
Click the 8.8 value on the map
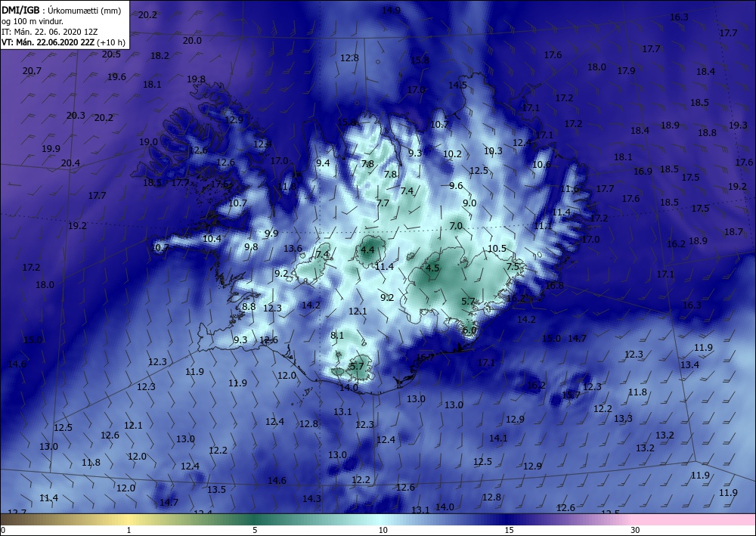click(x=249, y=306)
